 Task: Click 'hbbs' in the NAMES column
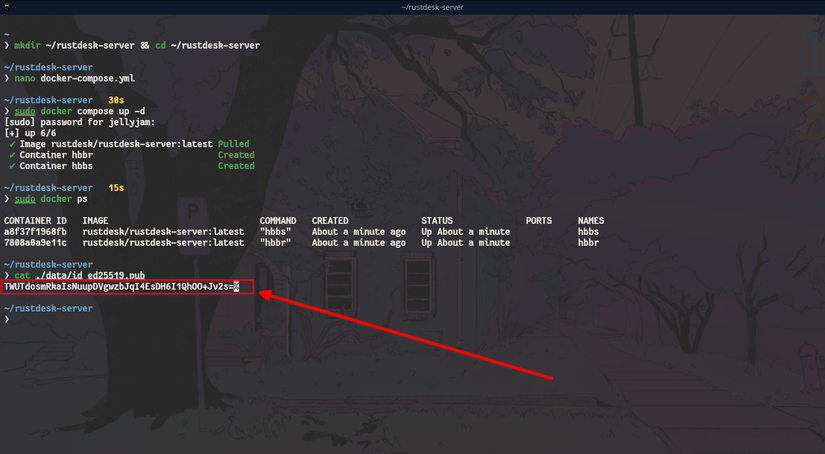click(x=588, y=231)
